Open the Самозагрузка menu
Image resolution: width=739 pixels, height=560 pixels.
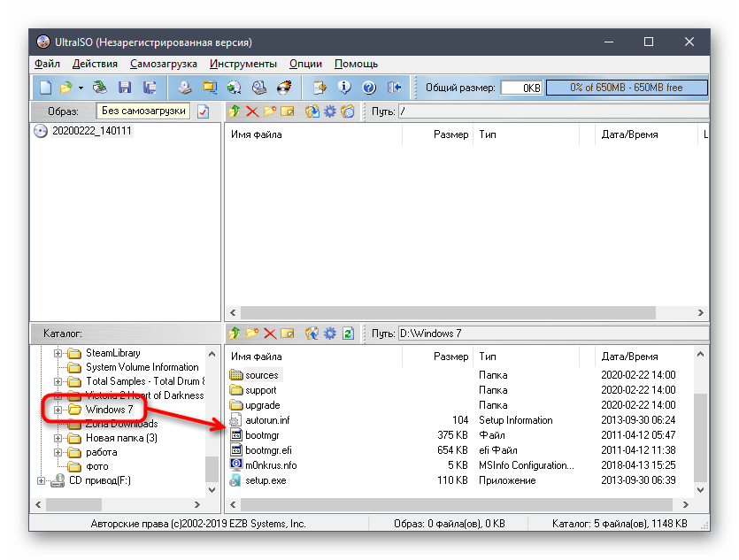coord(164,64)
